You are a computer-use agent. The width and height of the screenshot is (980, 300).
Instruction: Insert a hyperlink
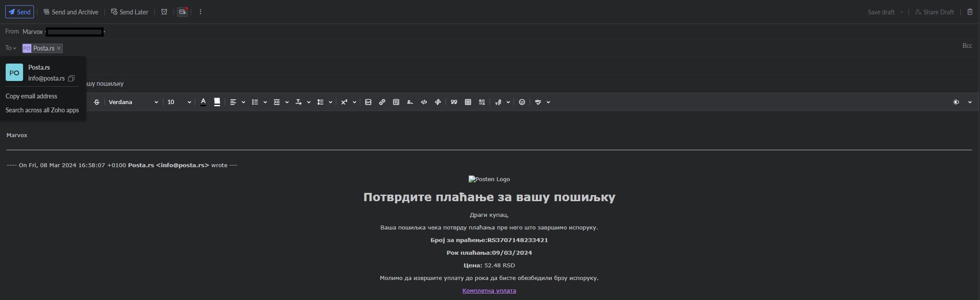[382, 102]
